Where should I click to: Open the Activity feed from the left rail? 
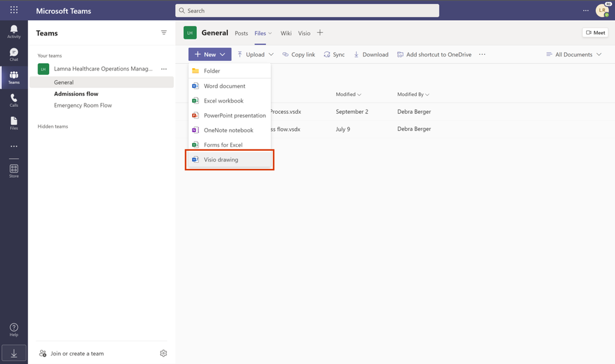(14, 30)
